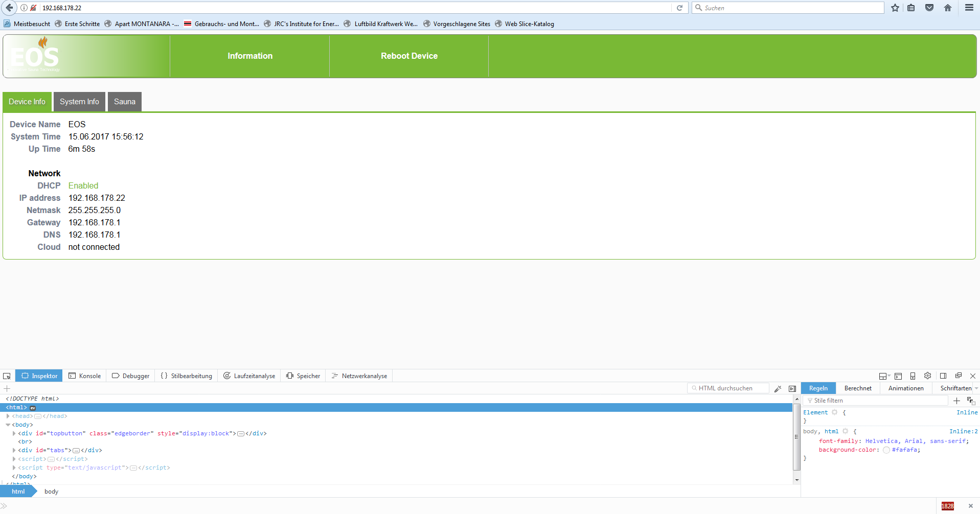Screen dimensions: 980x514
Task: Open Erste Schritte bookmark
Action: point(77,24)
